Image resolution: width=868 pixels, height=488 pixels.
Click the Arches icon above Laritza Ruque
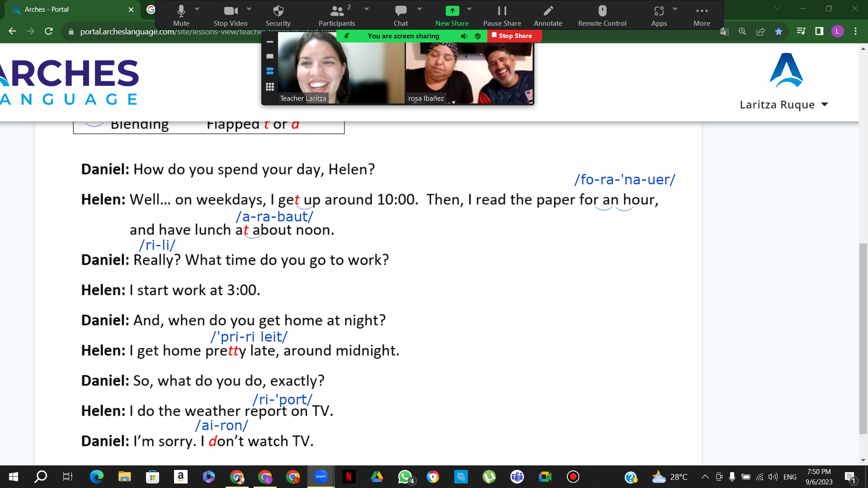786,70
